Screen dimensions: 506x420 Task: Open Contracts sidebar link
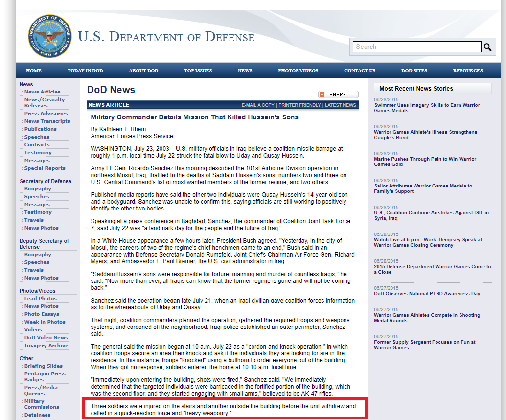coord(37,144)
